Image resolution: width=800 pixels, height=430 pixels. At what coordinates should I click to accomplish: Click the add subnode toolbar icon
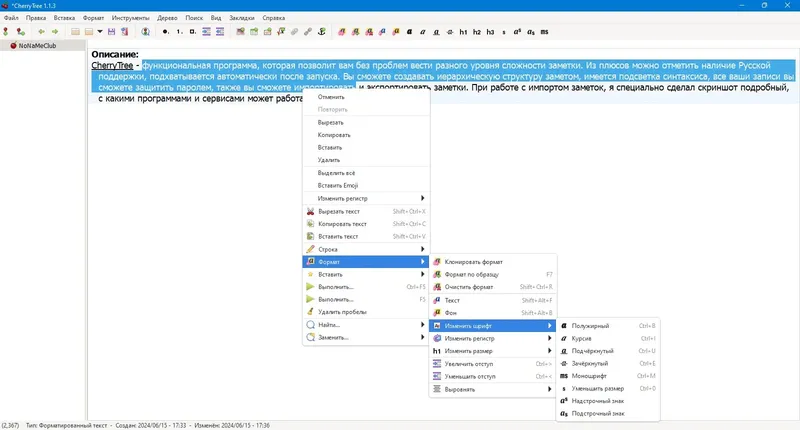tap(20, 32)
